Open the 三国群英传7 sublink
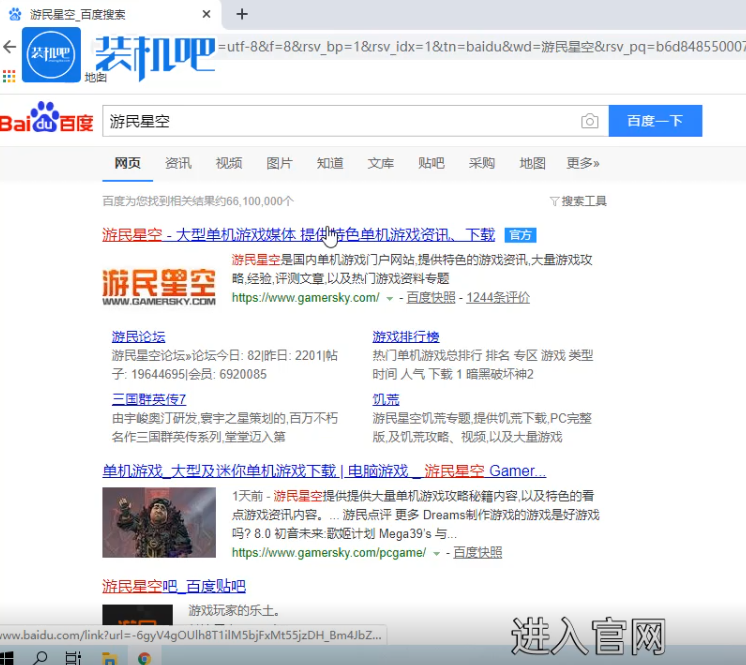 pos(149,399)
